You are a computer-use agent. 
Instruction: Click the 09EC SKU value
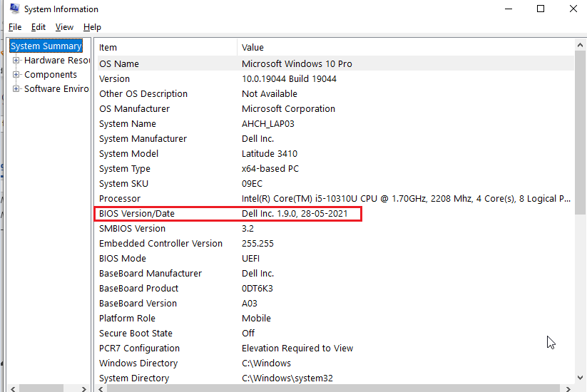coord(252,184)
